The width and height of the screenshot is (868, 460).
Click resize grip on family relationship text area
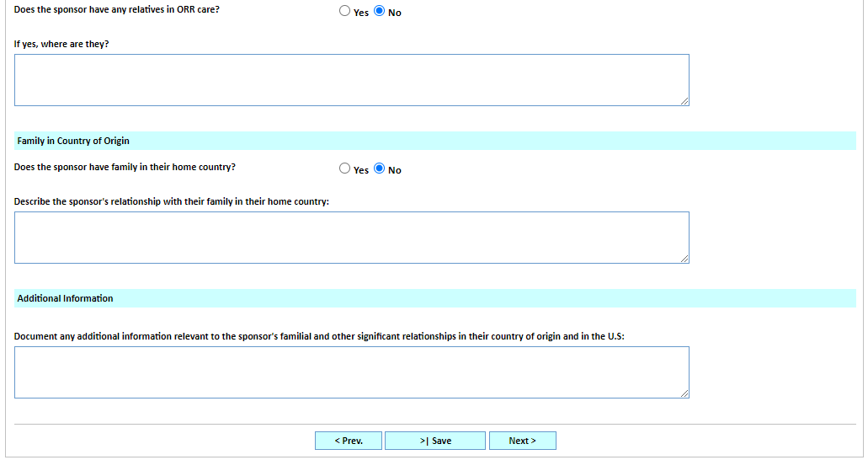coord(684,259)
